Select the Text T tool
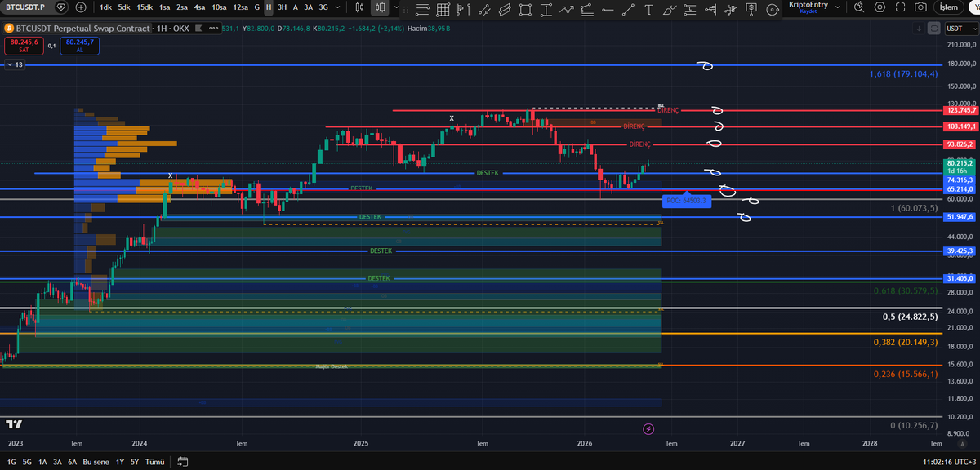This screenshot has height=470, width=980. pyautogui.click(x=648, y=9)
